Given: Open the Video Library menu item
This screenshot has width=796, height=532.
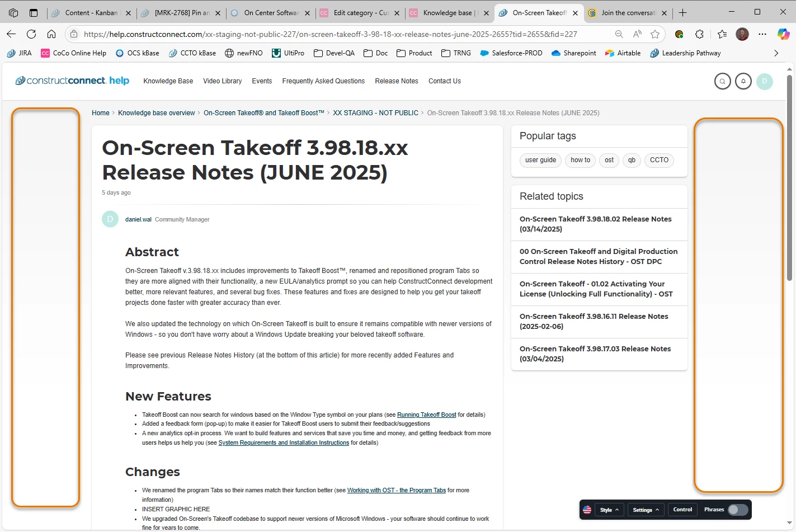Looking at the screenshot, I should (223, 81).
